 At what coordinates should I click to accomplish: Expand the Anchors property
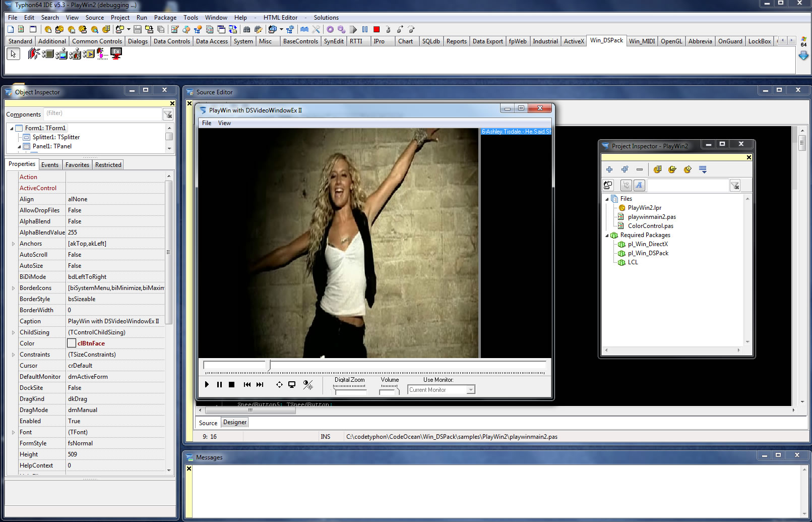coord(13,244)
